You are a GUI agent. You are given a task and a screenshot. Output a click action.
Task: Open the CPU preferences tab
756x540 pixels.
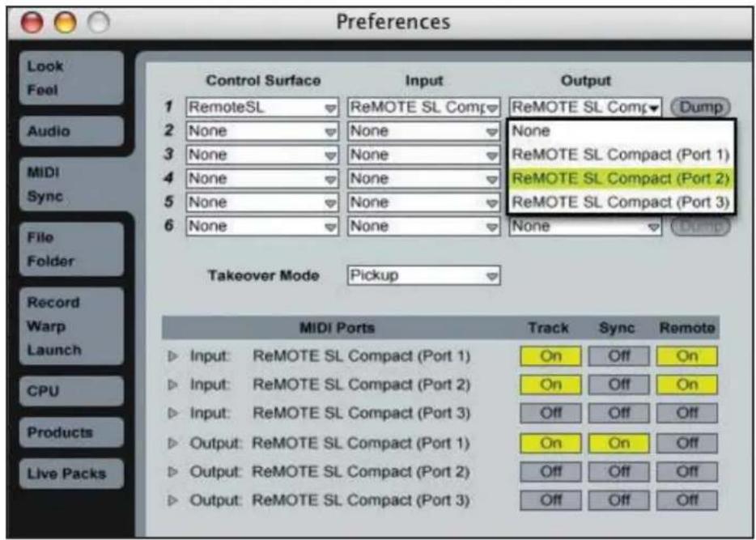pos(71,391)
